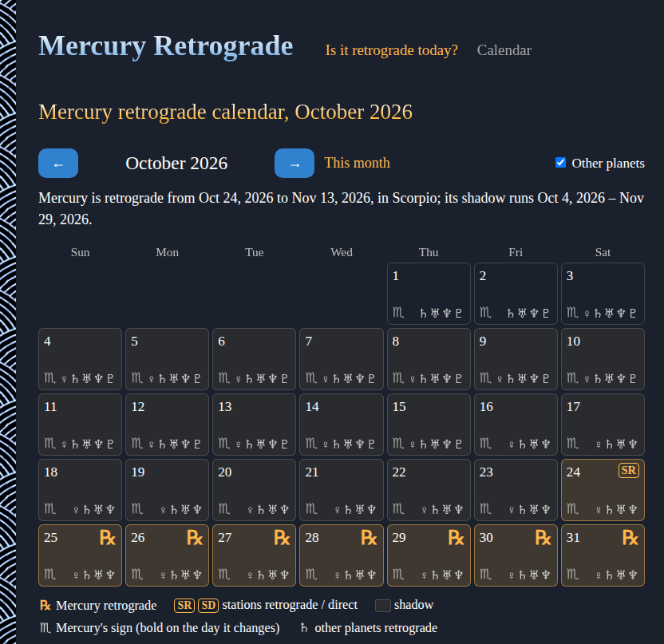Click the Rx retrograde icon on day 30
Viewport: 664px width, 644px height.
543,538
